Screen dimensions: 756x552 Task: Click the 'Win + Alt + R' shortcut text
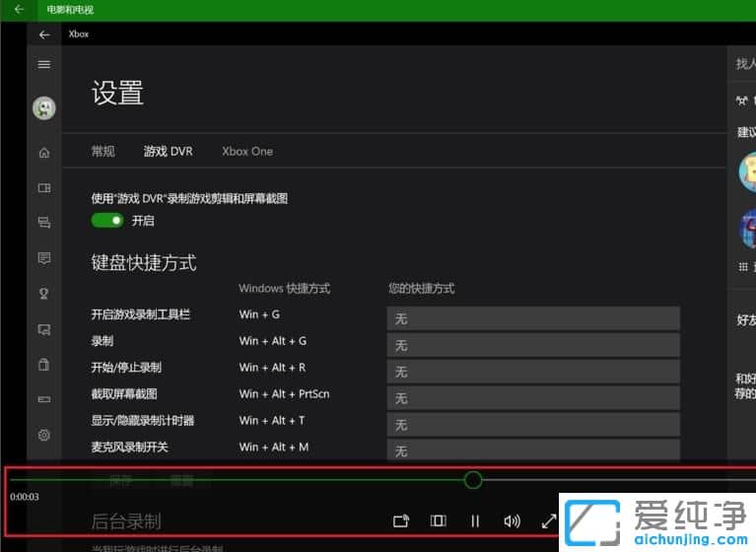tap(272, 368)
